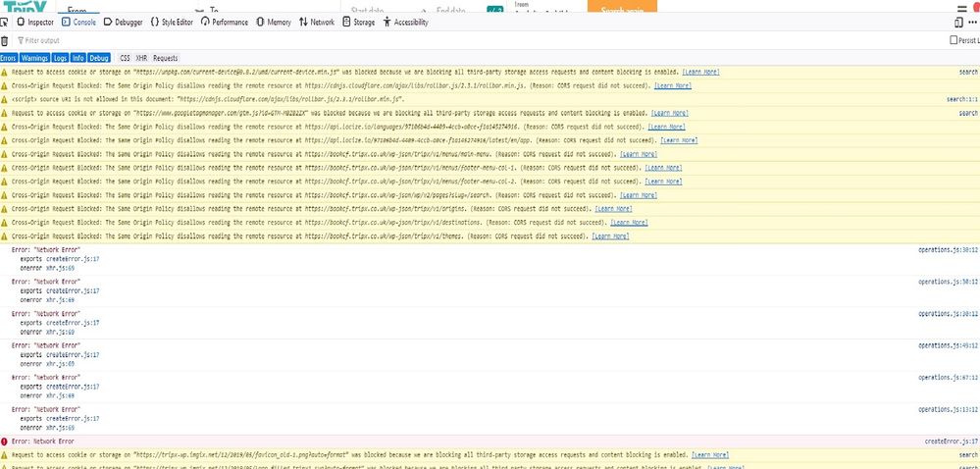Switch to the Debugger panel
The width and height of the screenshot is (980, 469).
(123, 22)
